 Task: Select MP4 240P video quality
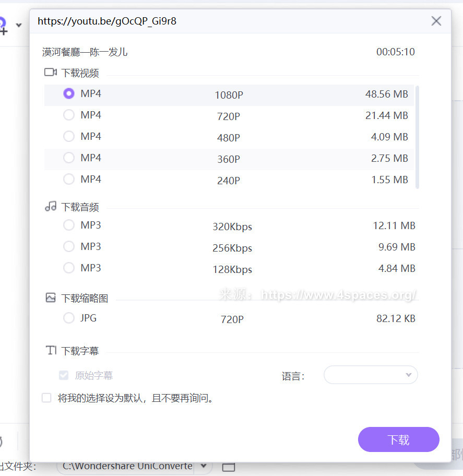pyautogui.click(x=68, y=179)
